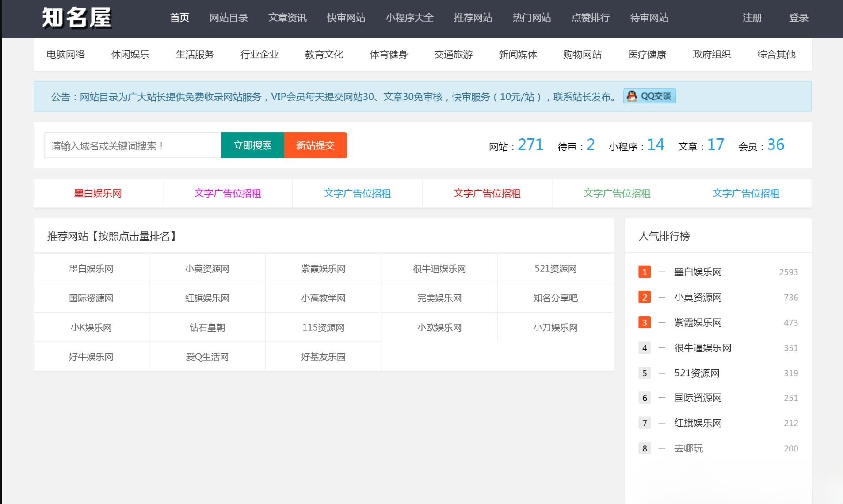Open the 首页 menu item

[179, 18]
